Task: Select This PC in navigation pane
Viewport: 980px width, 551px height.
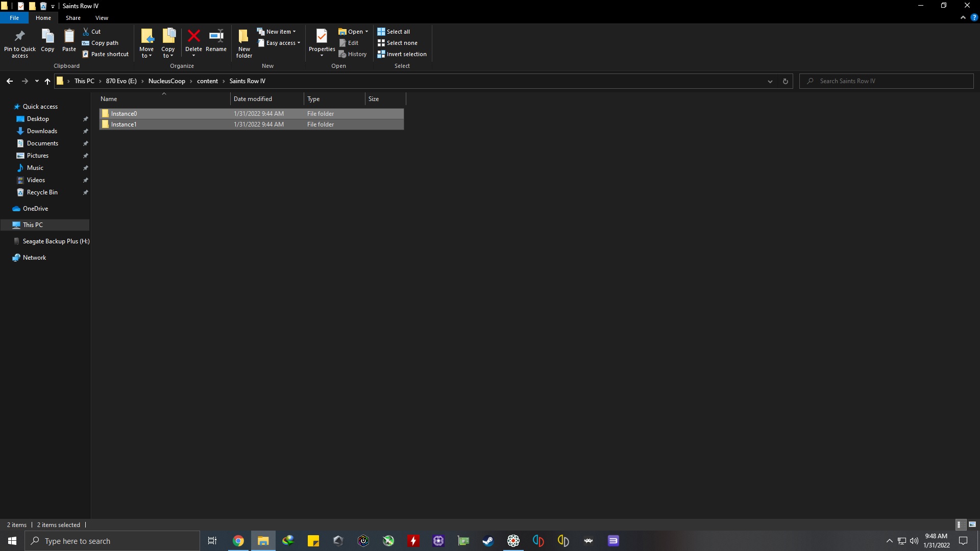Action: click(x=45, y=225)
